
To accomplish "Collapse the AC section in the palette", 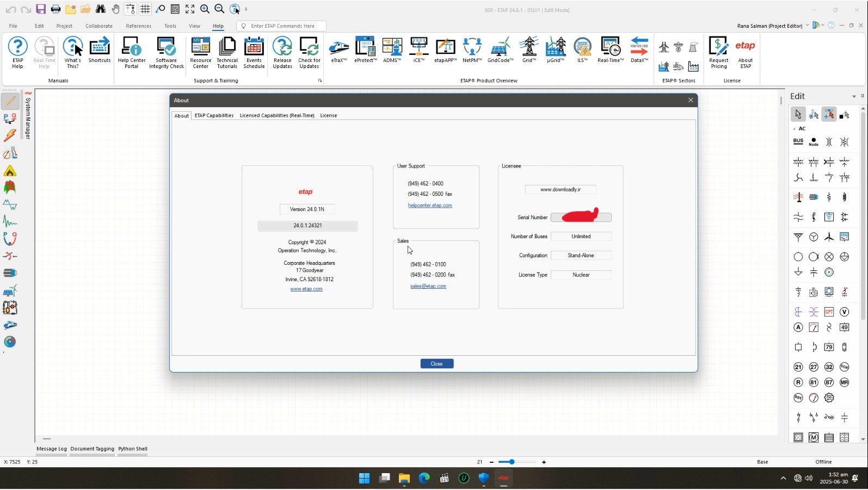I will click(x=794, y=129).
